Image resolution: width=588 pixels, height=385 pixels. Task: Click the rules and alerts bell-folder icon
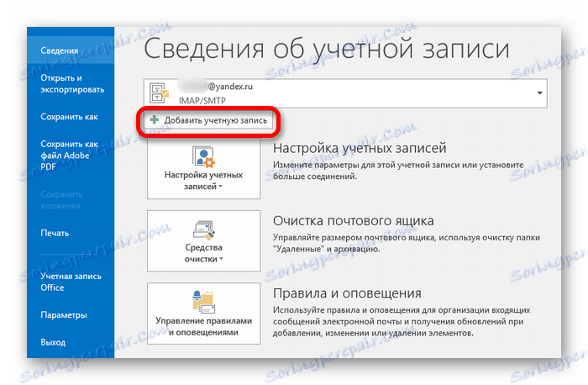point(203,302)
